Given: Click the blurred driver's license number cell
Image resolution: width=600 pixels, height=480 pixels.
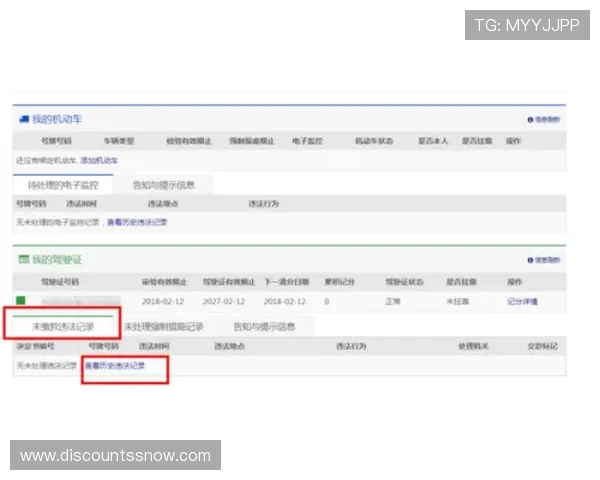Looking at the screenshot, I should 81,301.
